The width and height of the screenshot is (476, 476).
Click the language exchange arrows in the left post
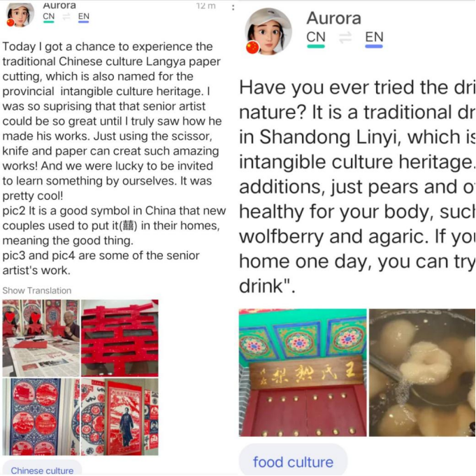point(66,17)
